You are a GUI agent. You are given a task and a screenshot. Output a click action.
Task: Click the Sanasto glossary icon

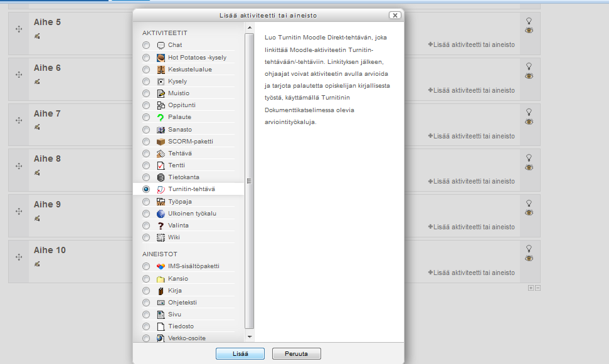[161, 130]
